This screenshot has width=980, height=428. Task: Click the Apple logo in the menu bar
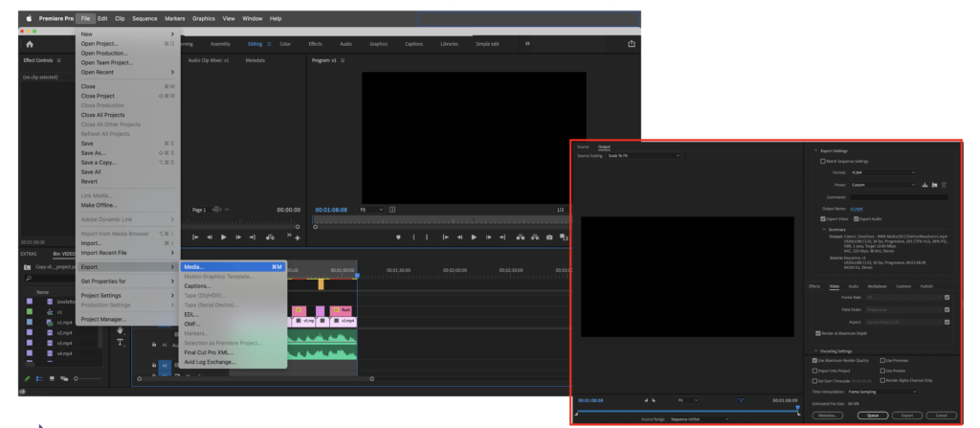pos(28,18)
